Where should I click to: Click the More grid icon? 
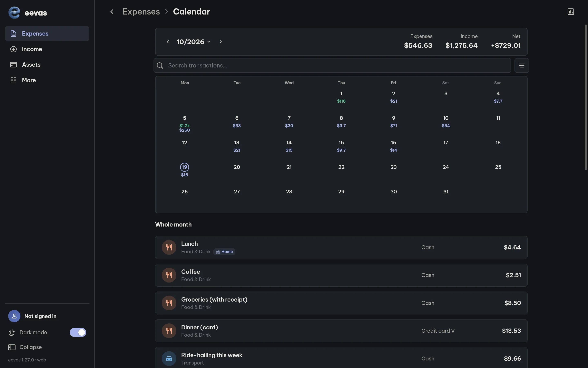[13, 80]
